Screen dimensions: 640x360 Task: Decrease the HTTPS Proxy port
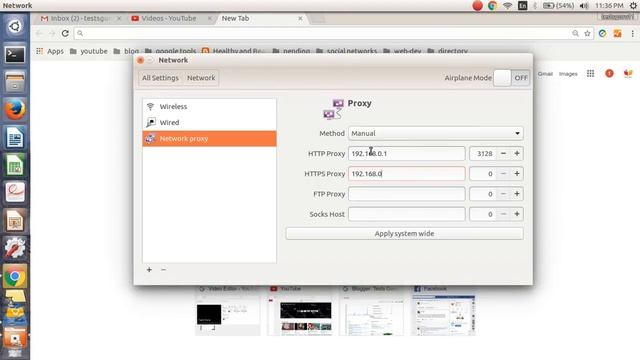point(503,173)
